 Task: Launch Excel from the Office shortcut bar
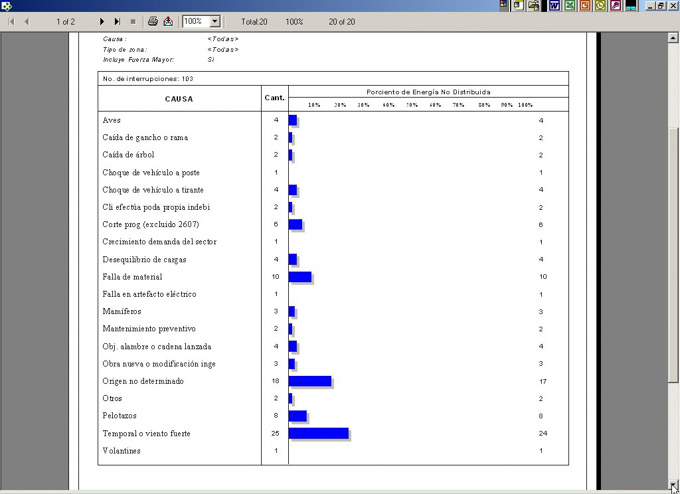570,6
